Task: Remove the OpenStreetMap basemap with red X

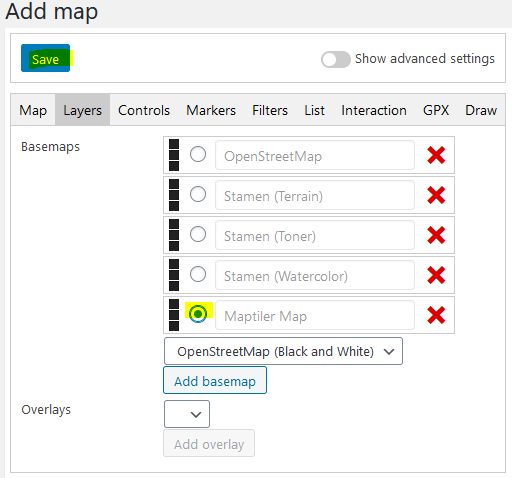Action: pyautogui.click(x=436, y=155)
